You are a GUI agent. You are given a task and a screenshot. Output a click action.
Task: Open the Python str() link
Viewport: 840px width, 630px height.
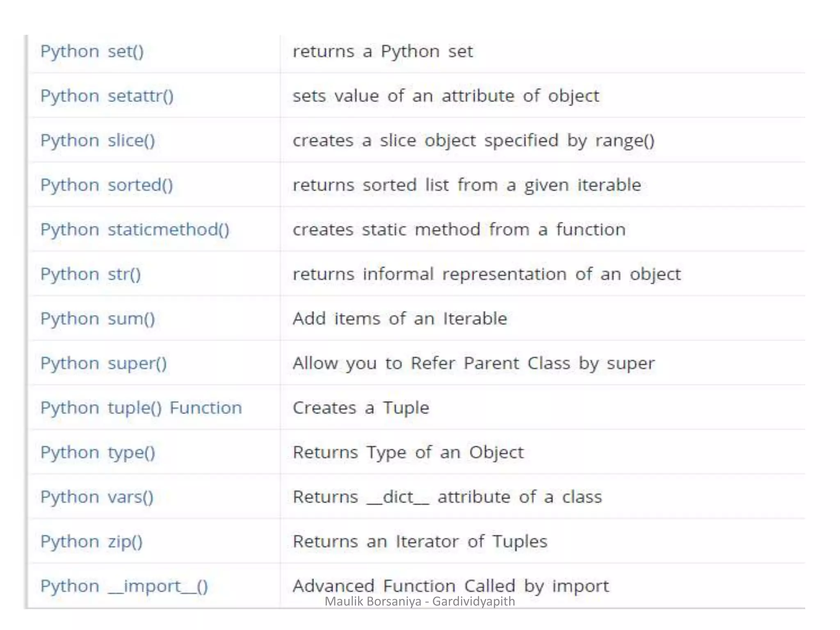[x=91, y=274]
